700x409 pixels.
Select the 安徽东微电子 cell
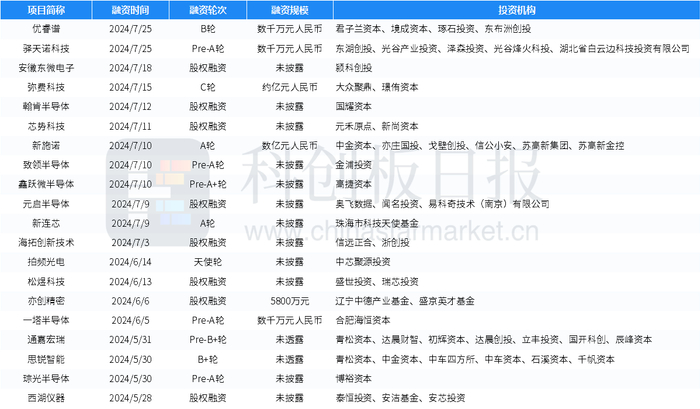tap(46, 68)
